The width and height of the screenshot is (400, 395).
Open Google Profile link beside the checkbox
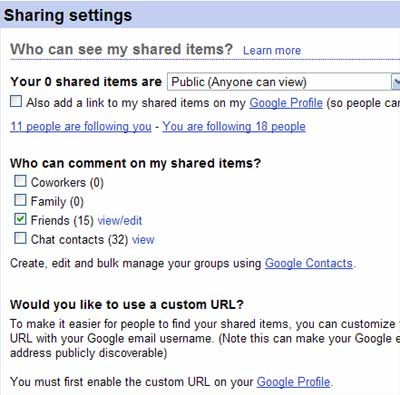coord(286,103)
